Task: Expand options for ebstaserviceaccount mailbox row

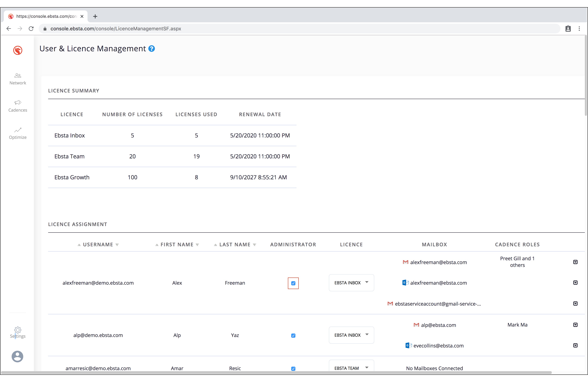Action: tap(575, 304)
